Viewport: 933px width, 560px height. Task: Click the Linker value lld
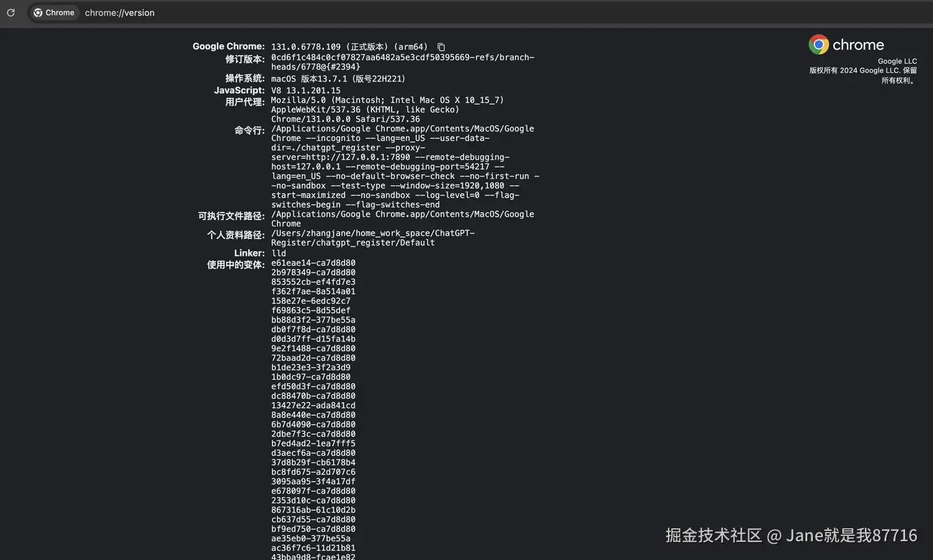coord(279,253)
